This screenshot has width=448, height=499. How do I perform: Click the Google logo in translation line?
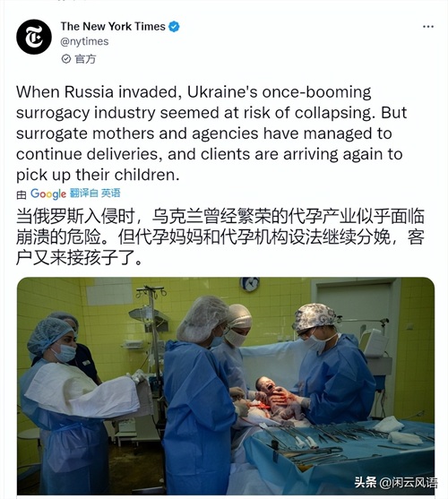point(48,194)
